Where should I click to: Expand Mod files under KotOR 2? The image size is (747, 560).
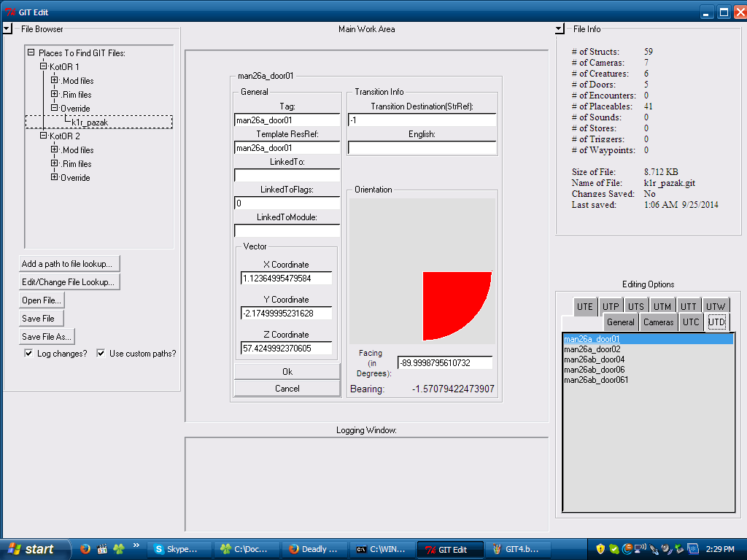pos(54,149)
